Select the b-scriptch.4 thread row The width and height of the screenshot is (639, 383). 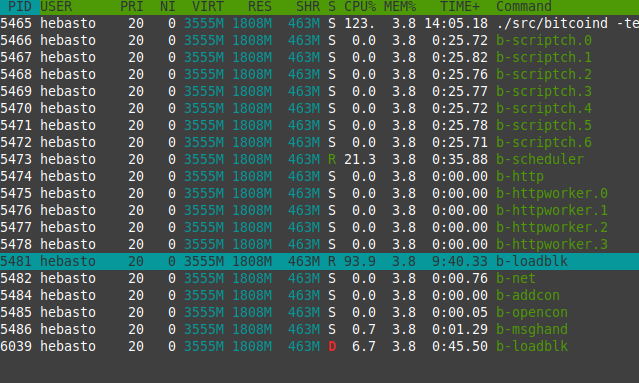tap(320, 108)
